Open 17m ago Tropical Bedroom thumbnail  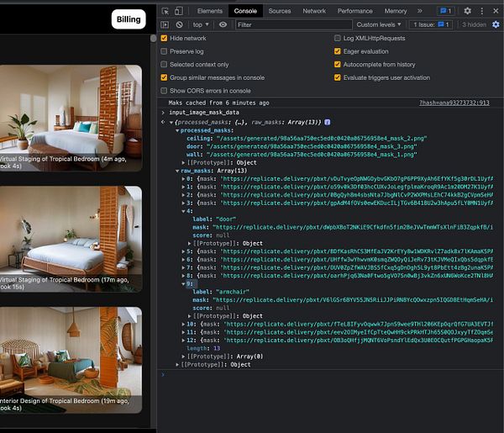tap(71, 239)
